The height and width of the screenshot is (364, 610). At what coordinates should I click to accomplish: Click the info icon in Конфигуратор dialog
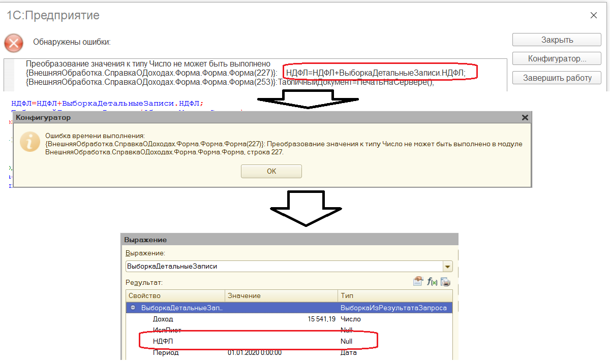coord(30,142)
